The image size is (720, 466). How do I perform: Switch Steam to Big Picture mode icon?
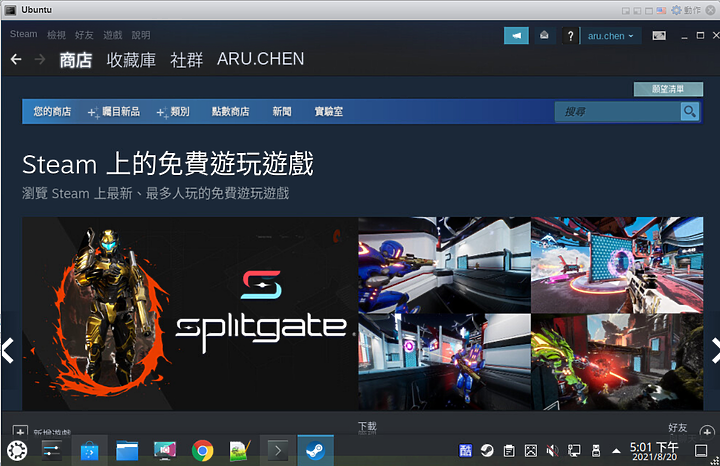click(659, 35)
